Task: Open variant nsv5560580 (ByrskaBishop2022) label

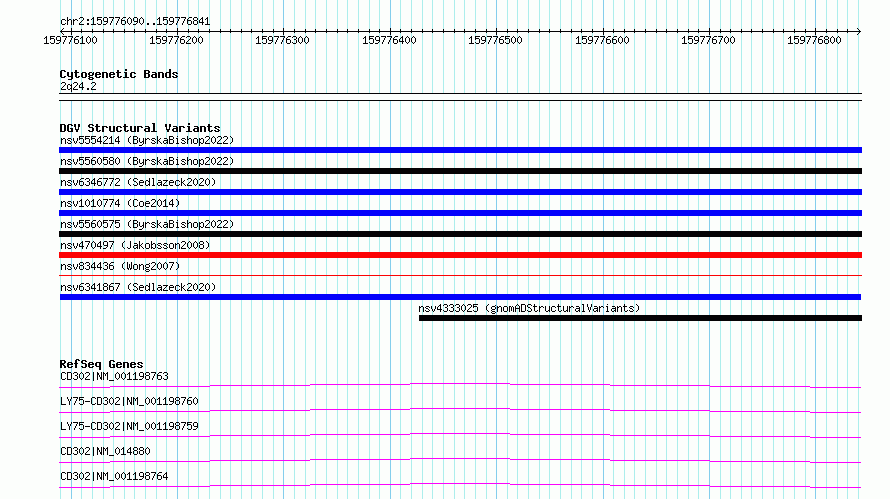Action: (147, 161)
